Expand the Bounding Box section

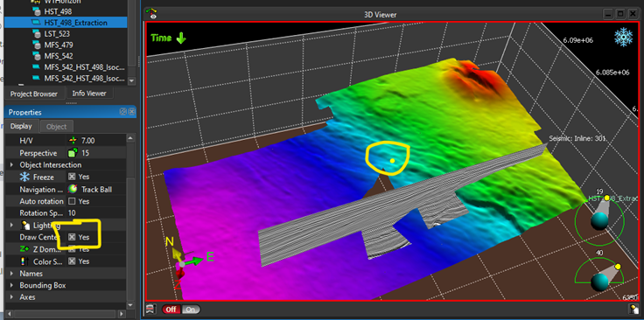click(x=11, y=285)
